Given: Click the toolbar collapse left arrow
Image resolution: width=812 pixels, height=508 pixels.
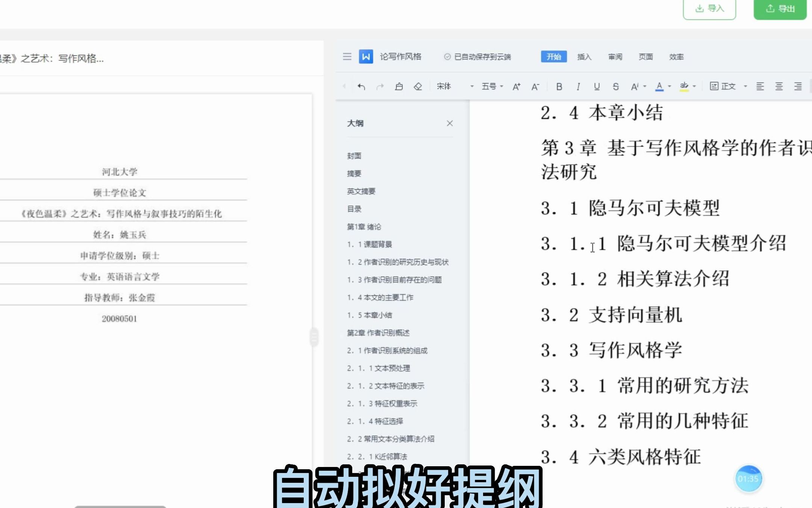Looking at the screenshot, I should pyautogui.click(x=344, y=87).
